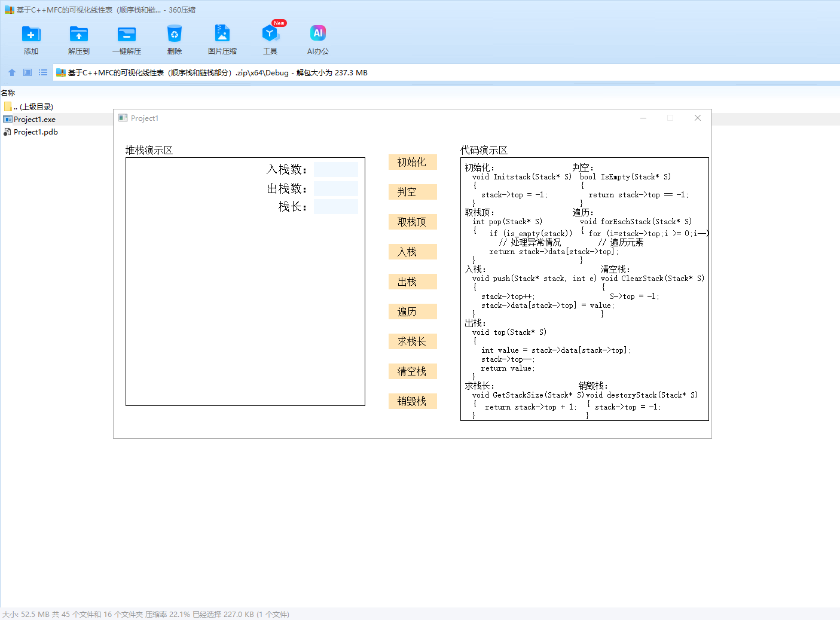
Task: Click the 删除 (Delete) trash icon
Action: 175,35
